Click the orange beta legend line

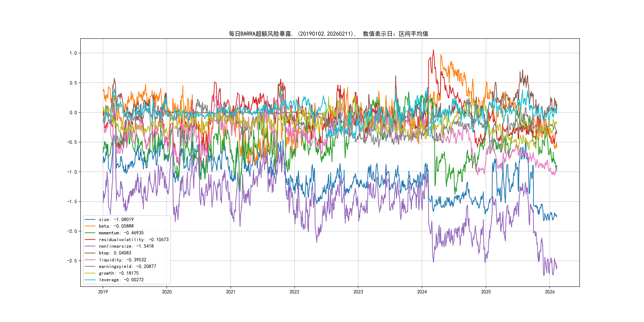point(90,226)
